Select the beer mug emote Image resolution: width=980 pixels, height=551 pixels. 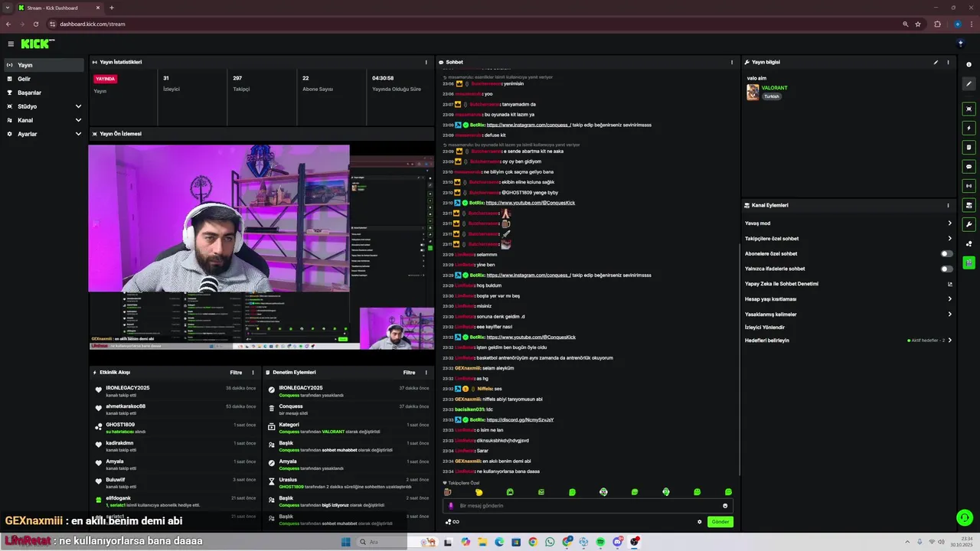448,492
